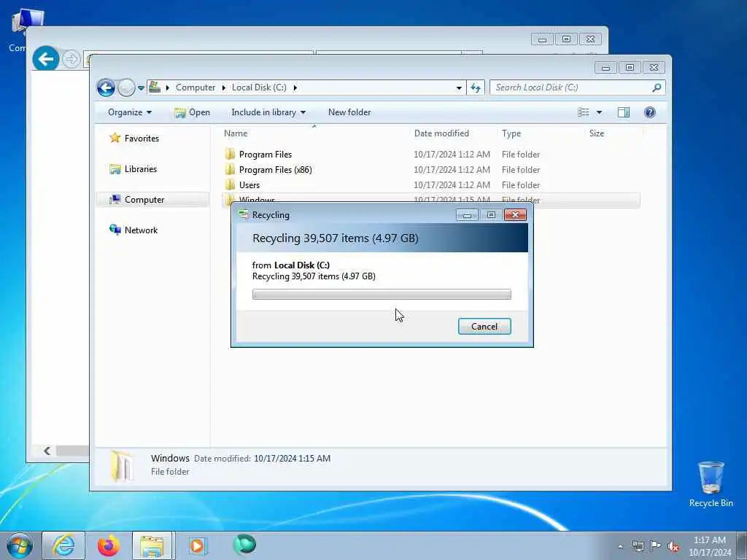
Task: Open the view options dropdown arrow
Action: click(x=600, y=112)
